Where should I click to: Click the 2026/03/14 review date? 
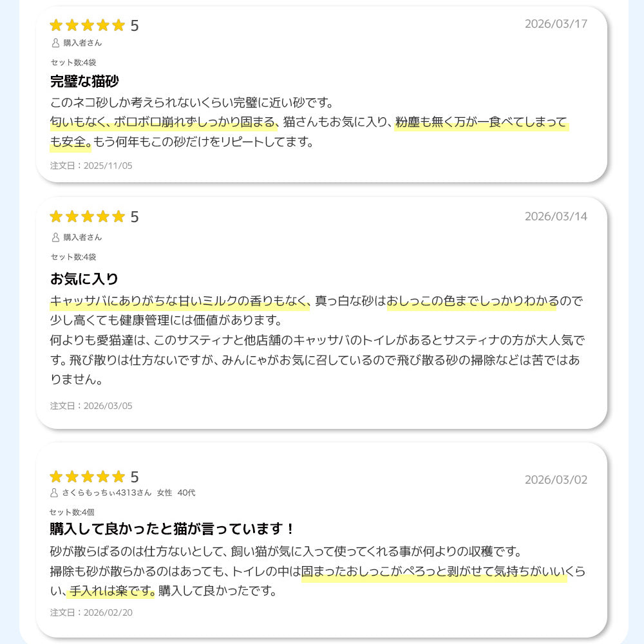click(x=556, y=216)
